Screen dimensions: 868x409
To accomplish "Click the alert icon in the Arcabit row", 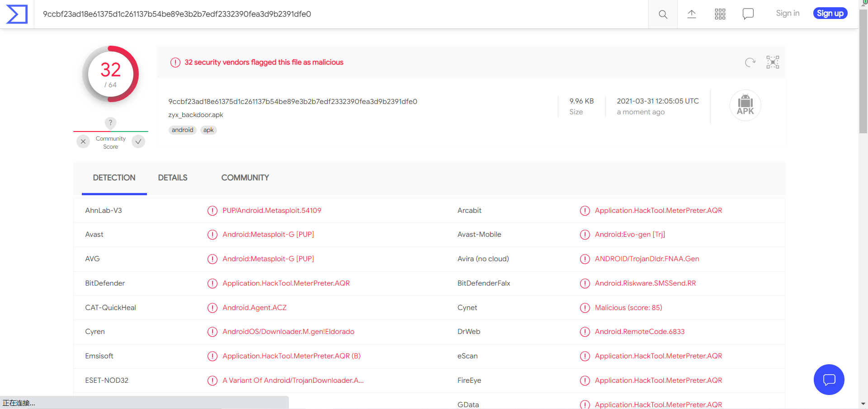I will [585, 211].
